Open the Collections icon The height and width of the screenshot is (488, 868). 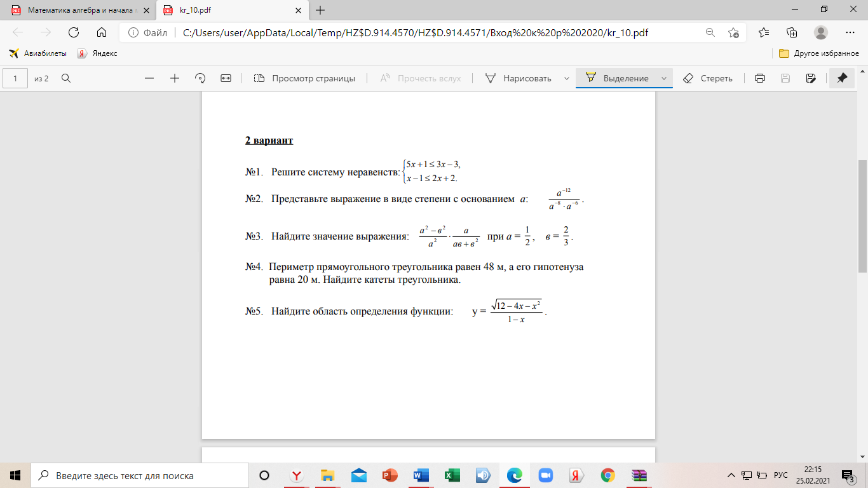pyautogui.click(x=792, y=32)
